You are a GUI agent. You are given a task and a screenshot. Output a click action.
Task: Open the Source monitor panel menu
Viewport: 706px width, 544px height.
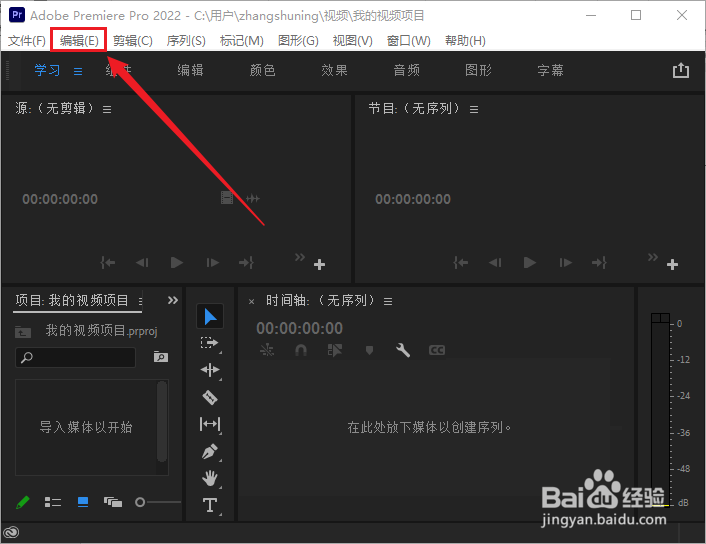point(107,109)
